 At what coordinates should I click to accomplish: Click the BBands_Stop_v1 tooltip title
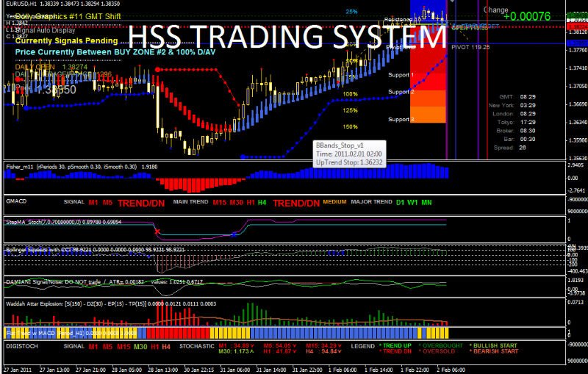click(340, 145)
